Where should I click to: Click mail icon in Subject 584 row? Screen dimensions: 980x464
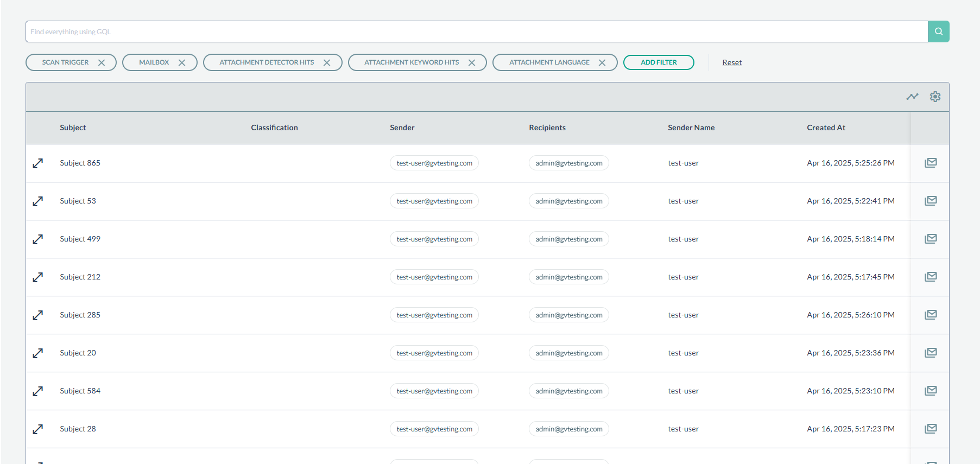931,391
